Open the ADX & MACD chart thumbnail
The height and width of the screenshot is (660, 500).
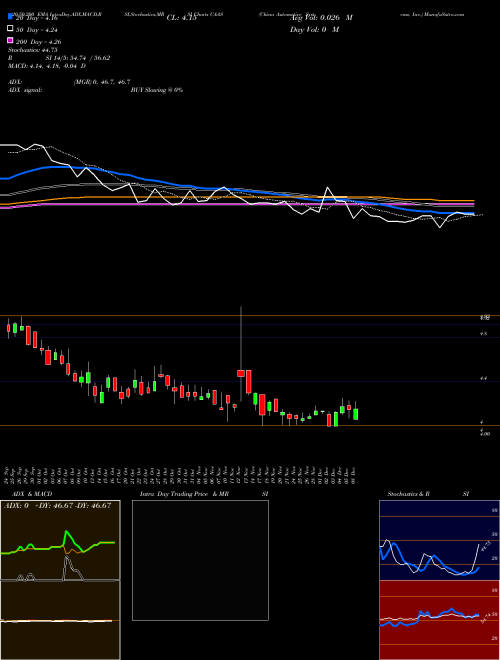pyautogui.click(x=60, y=580)
